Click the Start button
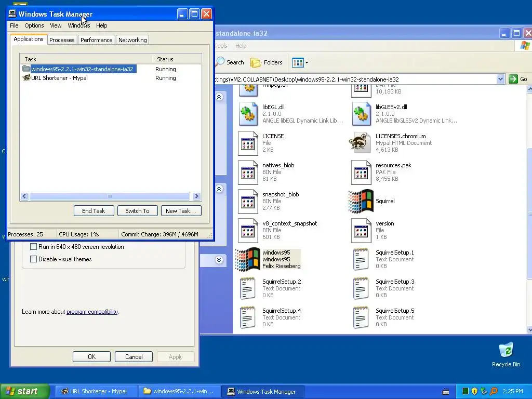This screenshot has height=399, width=532. (25, 391)
